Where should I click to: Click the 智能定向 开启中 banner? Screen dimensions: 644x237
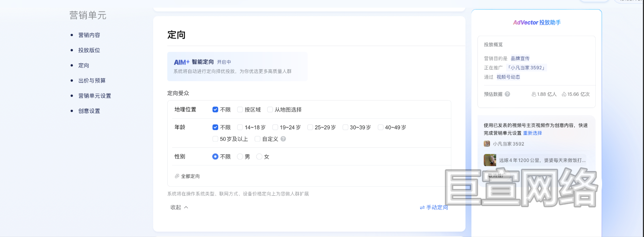[237, 66]
